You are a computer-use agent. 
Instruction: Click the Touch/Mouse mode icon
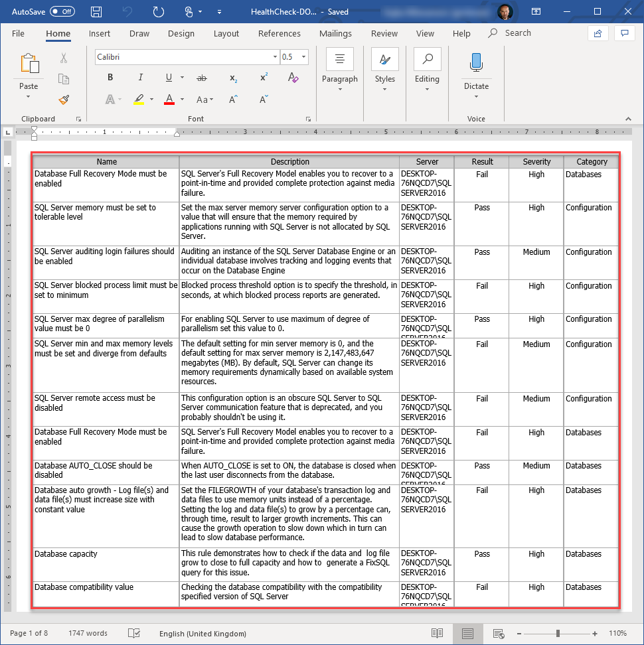[x=189, y=11]
